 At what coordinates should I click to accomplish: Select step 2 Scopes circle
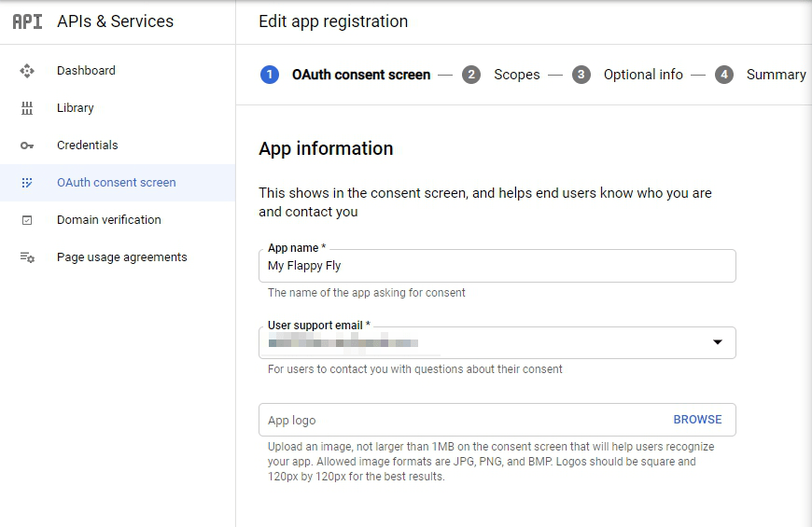(x=471, y=75)
